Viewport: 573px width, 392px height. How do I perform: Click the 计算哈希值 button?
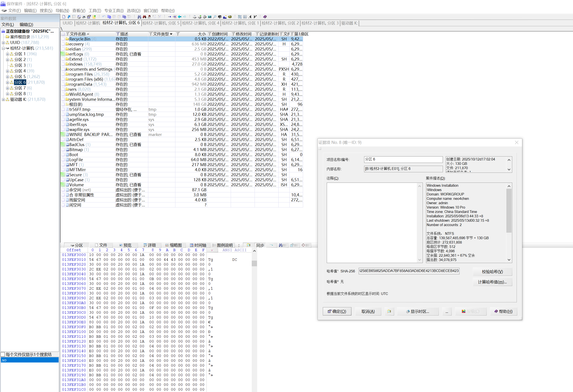pyautogui.click(x=492, y=282)
